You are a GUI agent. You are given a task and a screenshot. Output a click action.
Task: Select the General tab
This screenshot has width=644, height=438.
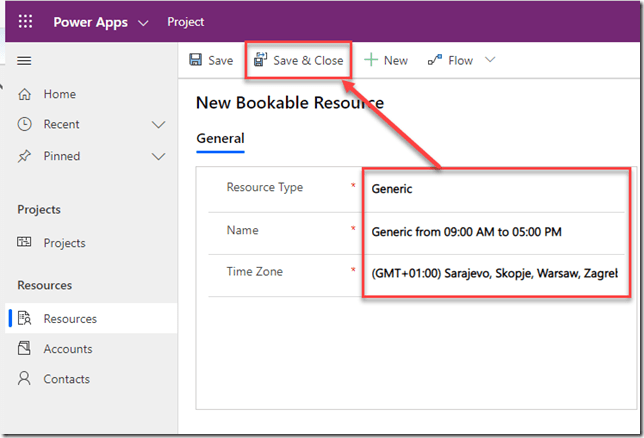[220, 138]
